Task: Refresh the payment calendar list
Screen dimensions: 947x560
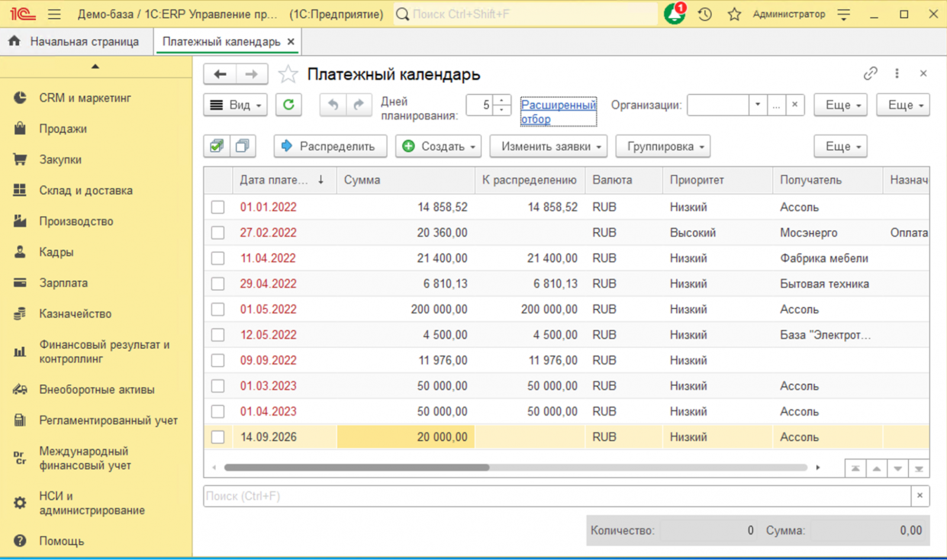Action: (289, 105)
